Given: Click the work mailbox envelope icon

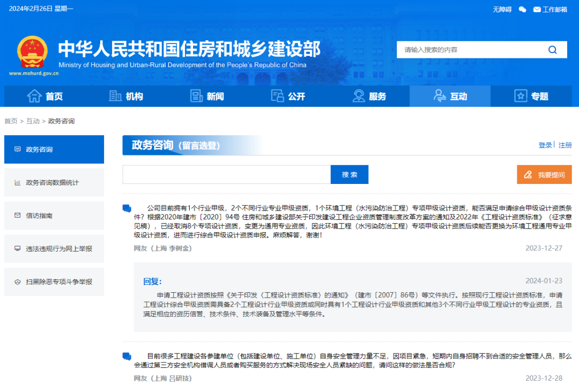Looking at the screenshot, I should tap(537, 9).
